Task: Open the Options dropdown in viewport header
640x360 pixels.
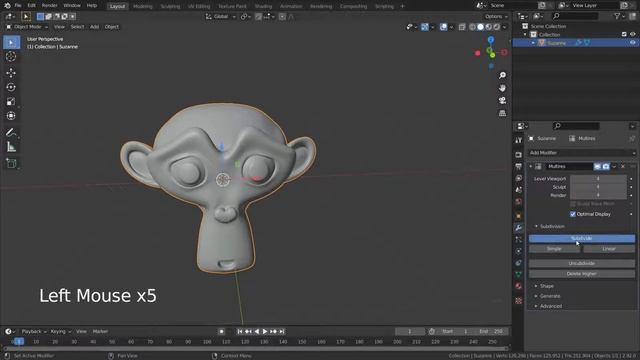Action: 496,17
